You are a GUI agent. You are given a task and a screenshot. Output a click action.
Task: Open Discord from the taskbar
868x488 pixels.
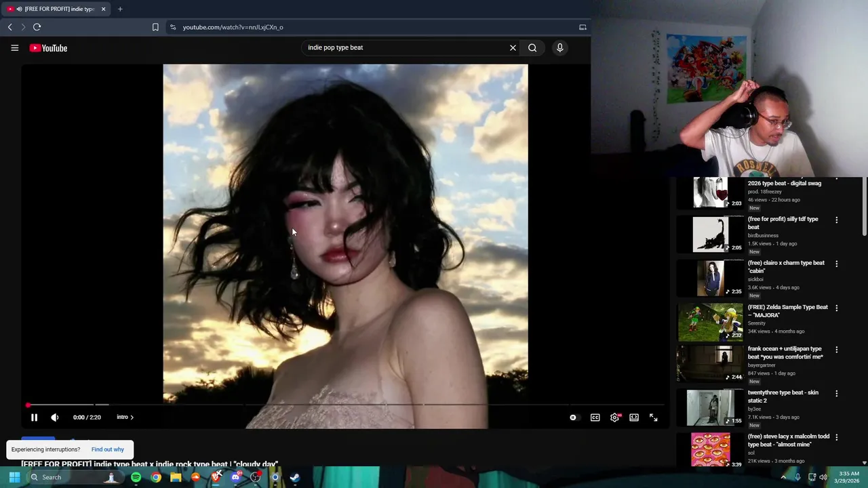click(235, 477)
